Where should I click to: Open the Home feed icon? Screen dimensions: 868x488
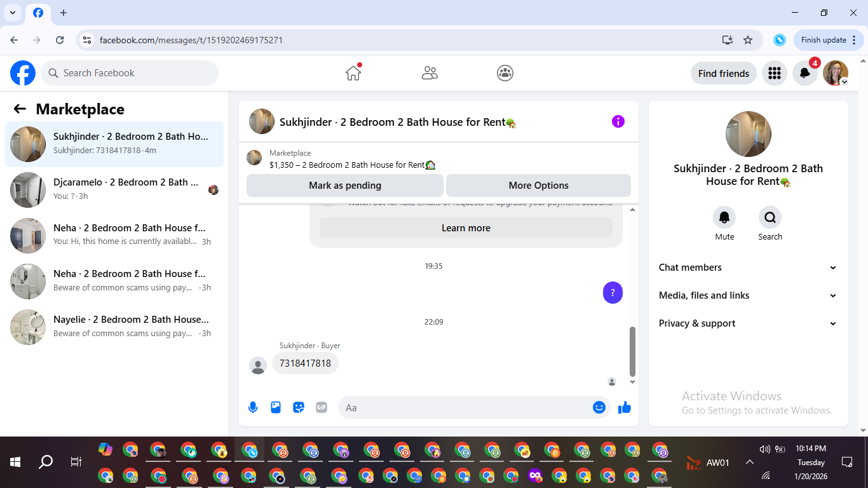click(x=353, y=73)
